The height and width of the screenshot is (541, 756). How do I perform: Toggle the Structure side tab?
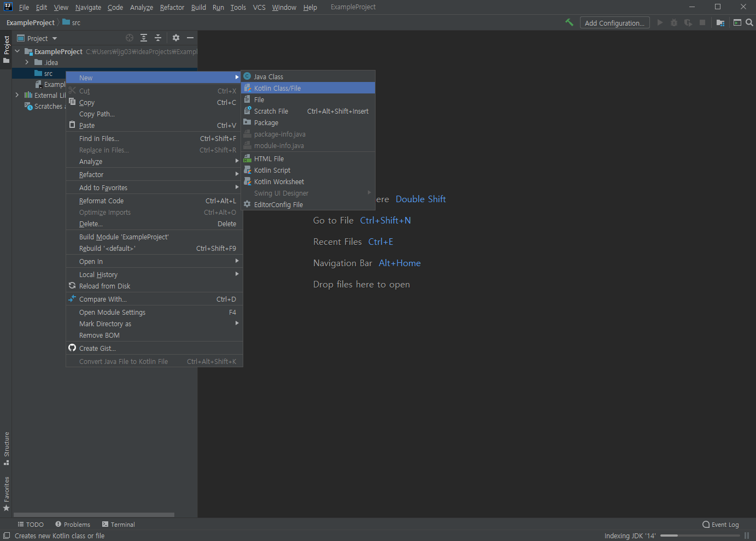coord(7,448)
